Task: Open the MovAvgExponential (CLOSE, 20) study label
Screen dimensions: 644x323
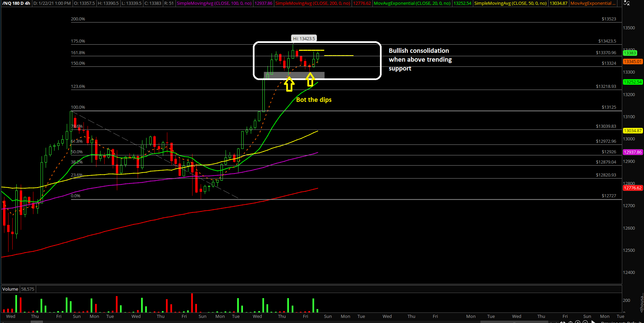Action: [412, 3]
